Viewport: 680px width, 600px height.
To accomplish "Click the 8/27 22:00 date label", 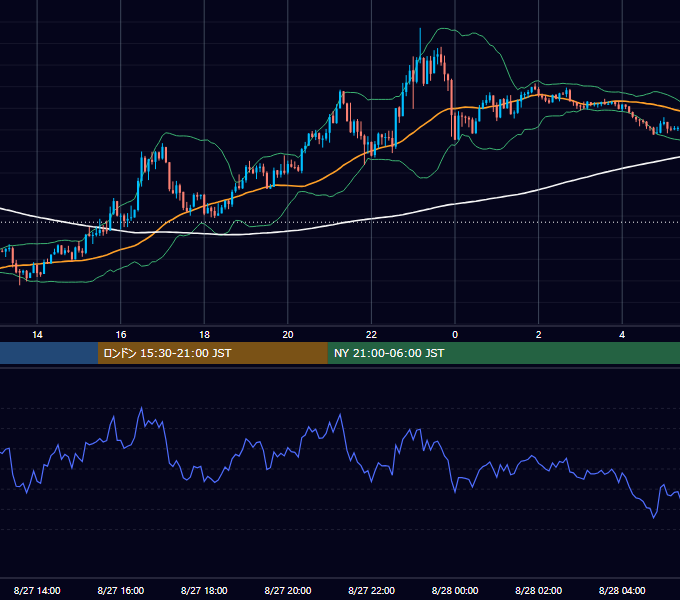I will tap(371, 590).
